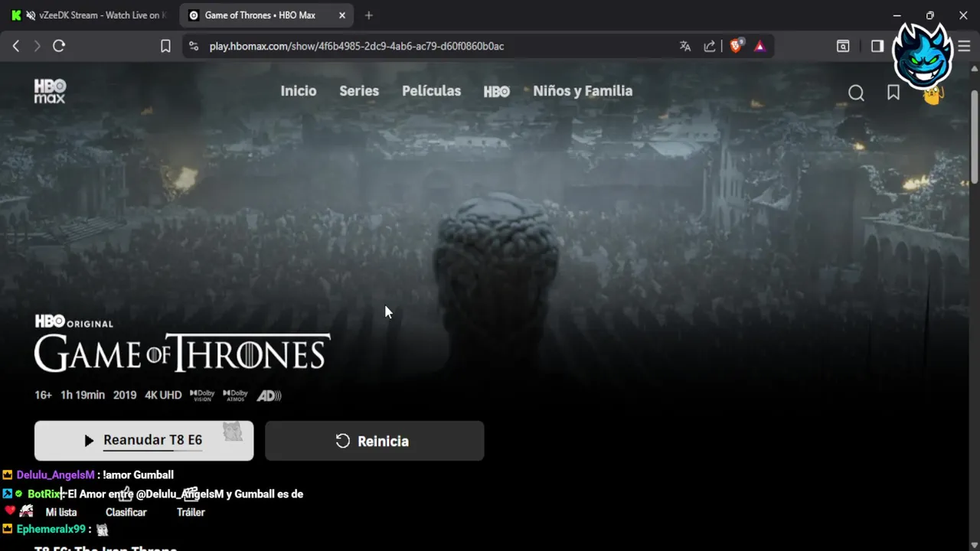Click the 4K UHD label
Viewport: 980px width, 551px height.
coord(163,396)
